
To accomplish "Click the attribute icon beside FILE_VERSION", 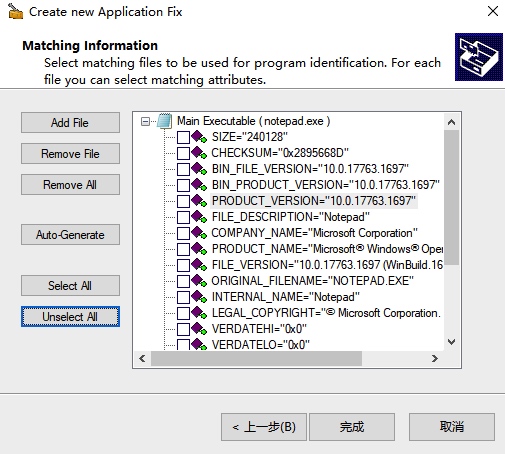I will [x=199, y=265].
